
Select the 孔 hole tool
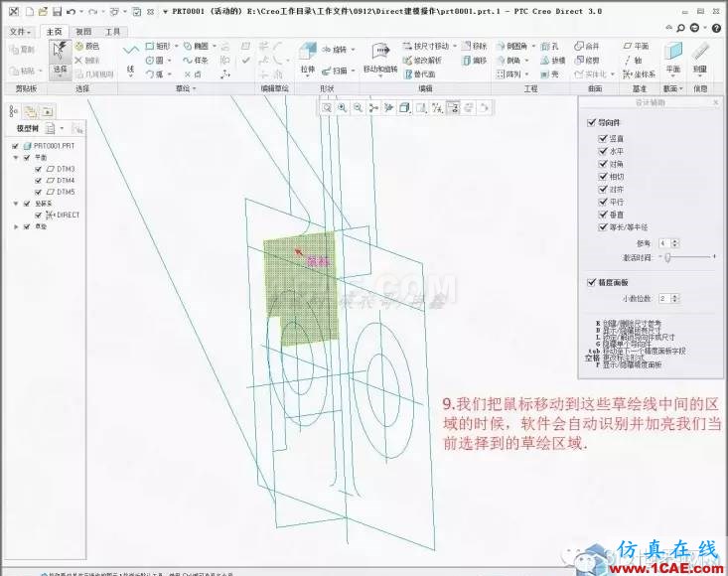549,47
